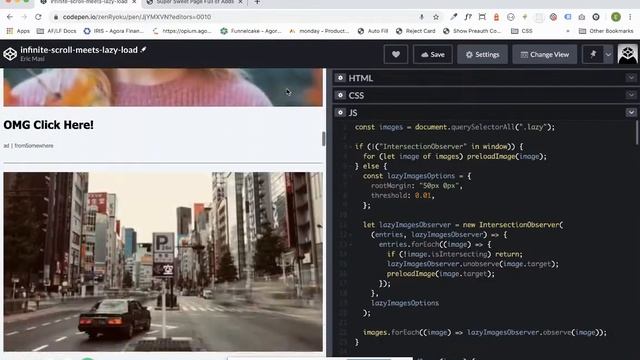The width and height of the screenshot is (640, 360).
Task: Bookmark this page with the star icon
Action: (x=436, y=17)
